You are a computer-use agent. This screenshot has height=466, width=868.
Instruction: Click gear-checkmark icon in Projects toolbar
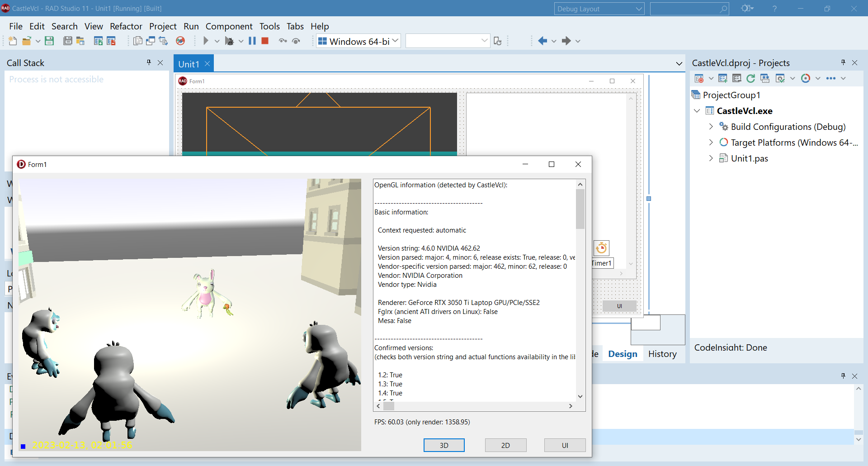[x=780, y=78]
